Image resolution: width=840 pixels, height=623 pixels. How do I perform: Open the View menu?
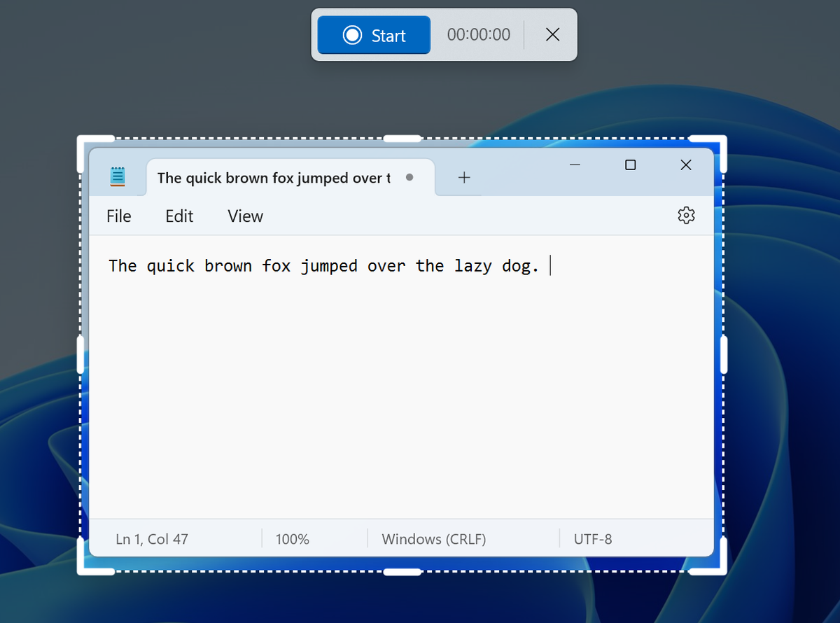coord(244,216)
